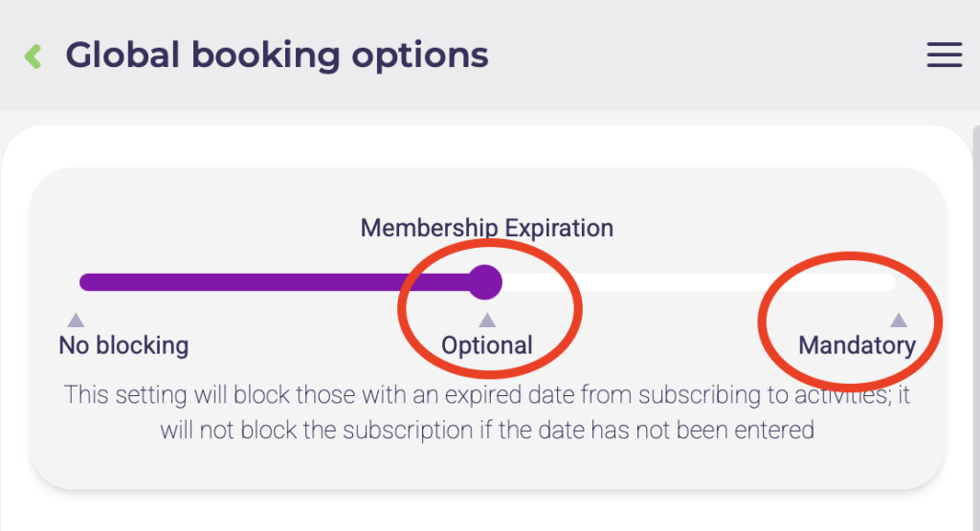Click the triangle marker above Optional

[x=487, y=320]
